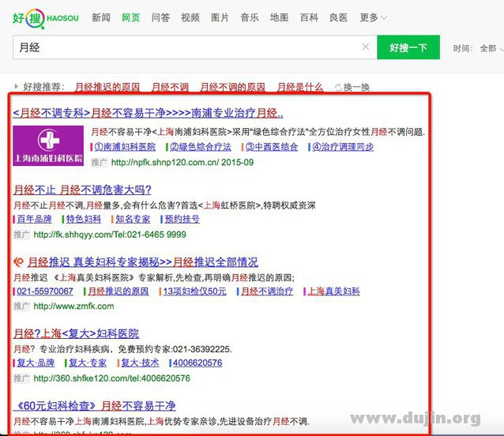Click 推广 label beside npfk.shnp120.com.cn
The height and width of the screenshot is (436, 504).
[x=100, y=162]
